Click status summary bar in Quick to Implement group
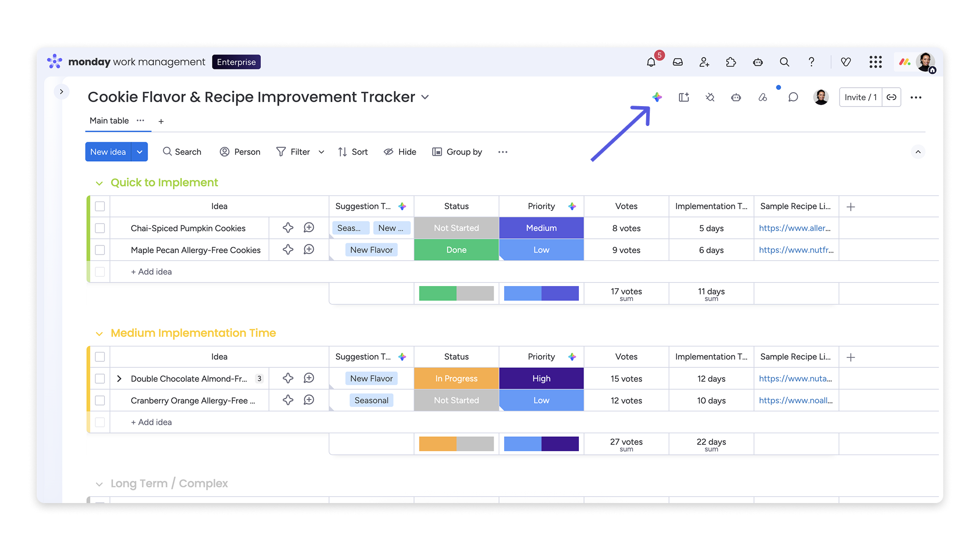The image size is (980, 551). [456, 293]
